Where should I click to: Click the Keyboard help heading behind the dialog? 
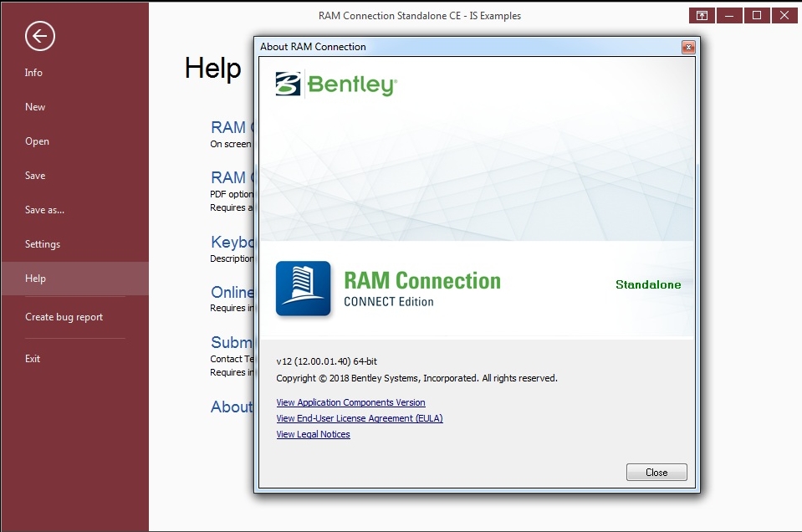(232, 242)
